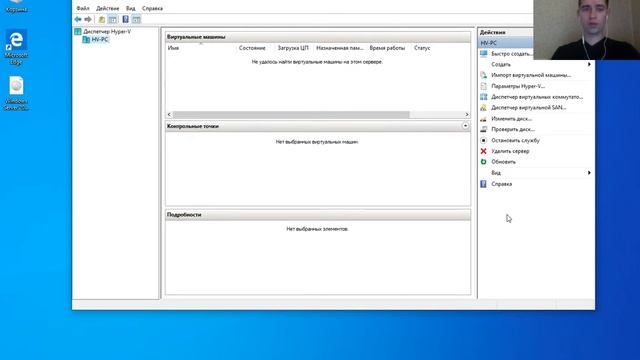Open Диспетчер виртуальной SAN... action
Screen dimensions: 640x360
(x=529, y=108)
